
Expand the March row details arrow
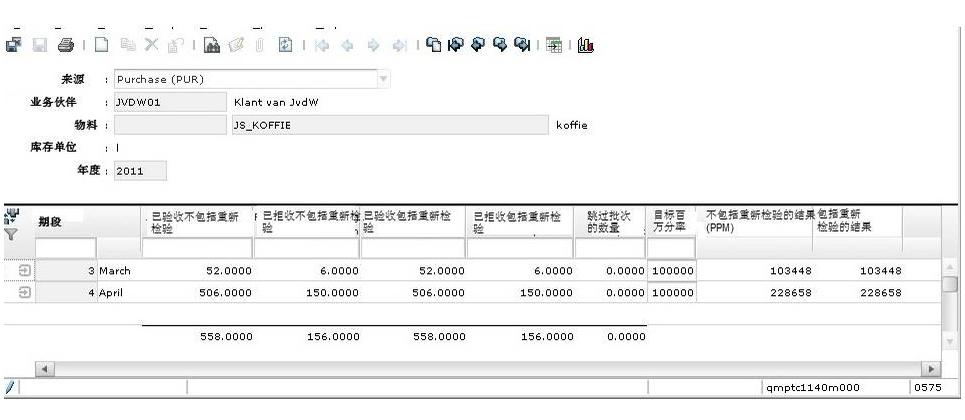point(23,271)
